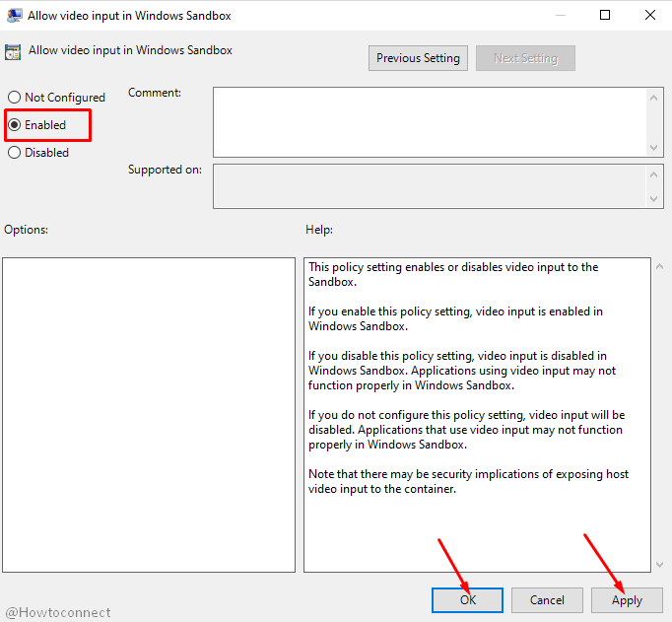Close the Allow video input dialog
Screen dimensions: 672x622
pos(649,15)
